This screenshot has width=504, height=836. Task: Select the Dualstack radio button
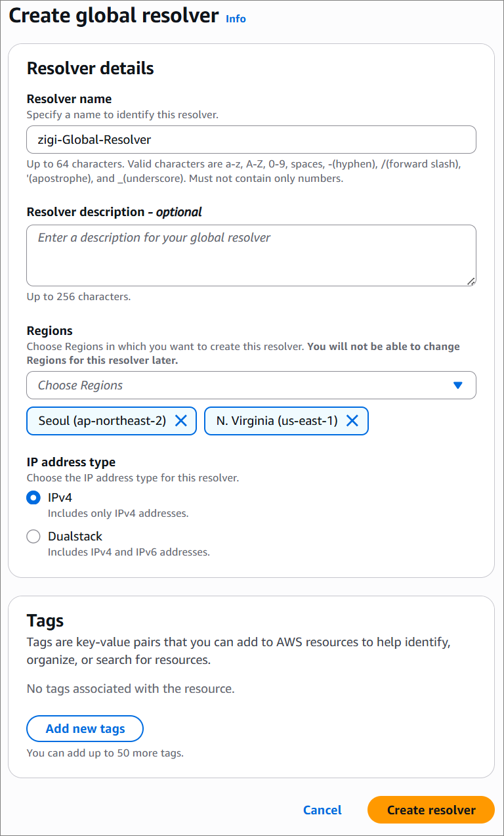click(33, 537)
